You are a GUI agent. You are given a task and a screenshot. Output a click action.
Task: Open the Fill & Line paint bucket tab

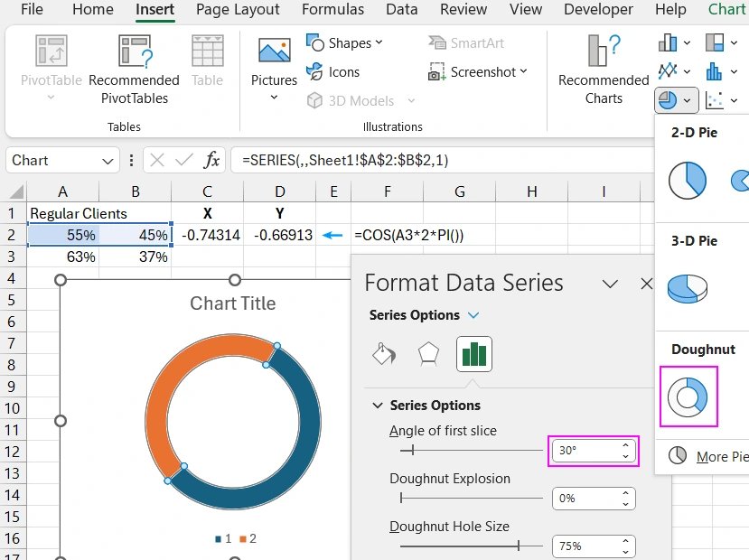pyautogui.click(x=384, y=354)
